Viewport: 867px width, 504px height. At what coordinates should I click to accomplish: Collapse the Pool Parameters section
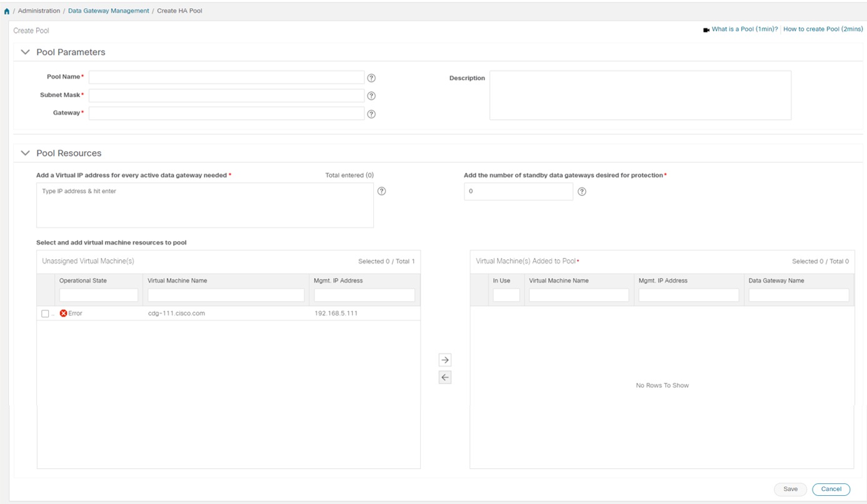[x=26, y=52]
